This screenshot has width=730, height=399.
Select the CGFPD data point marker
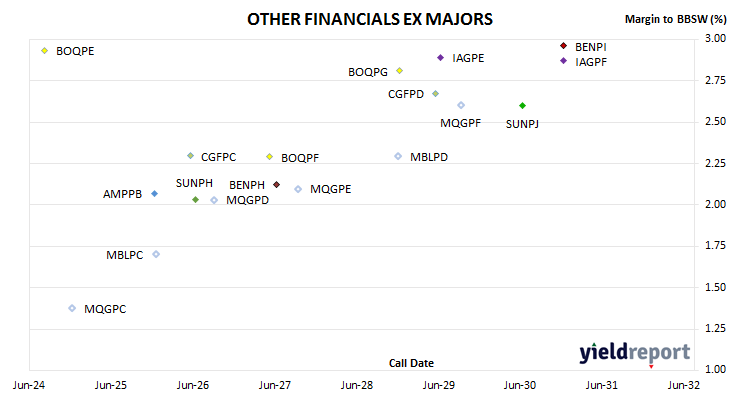coord(435,94)
